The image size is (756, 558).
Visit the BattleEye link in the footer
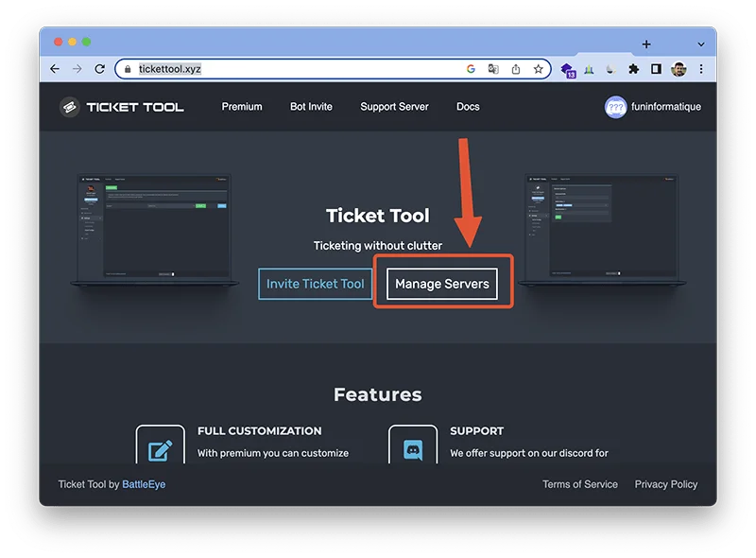(x=146, y=483)
